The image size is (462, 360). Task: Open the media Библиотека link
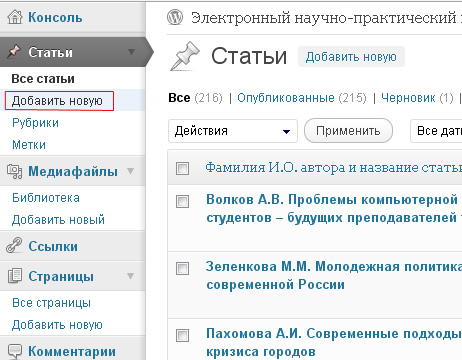point(46,198)
